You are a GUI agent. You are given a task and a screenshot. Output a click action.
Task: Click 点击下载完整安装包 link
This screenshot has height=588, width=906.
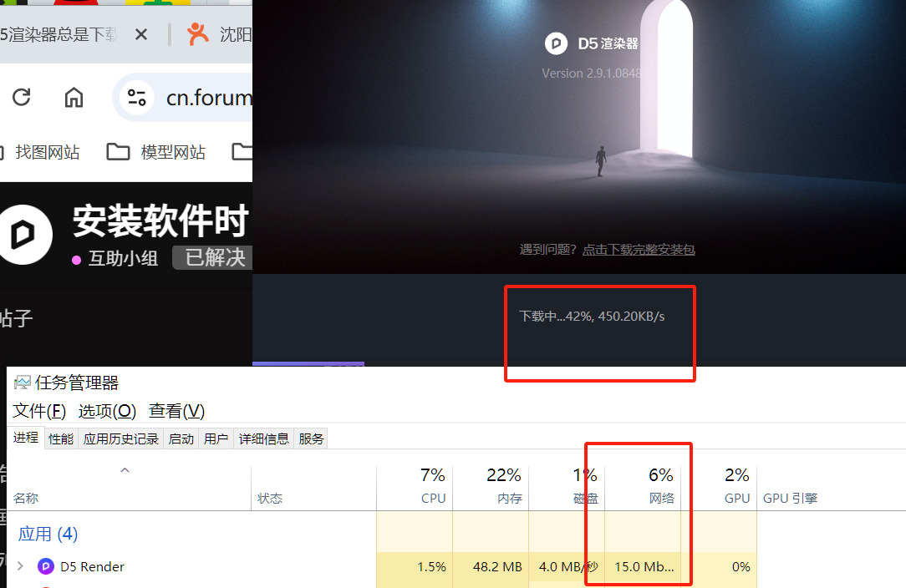[639, 250]
